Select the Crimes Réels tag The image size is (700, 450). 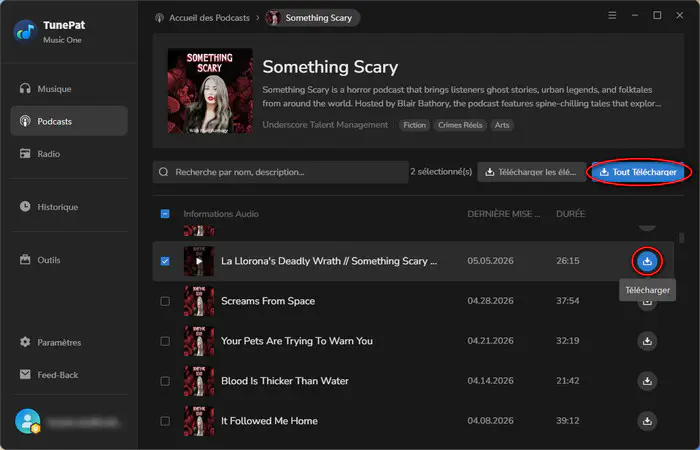pyautogui.click(x=460, y=125)
